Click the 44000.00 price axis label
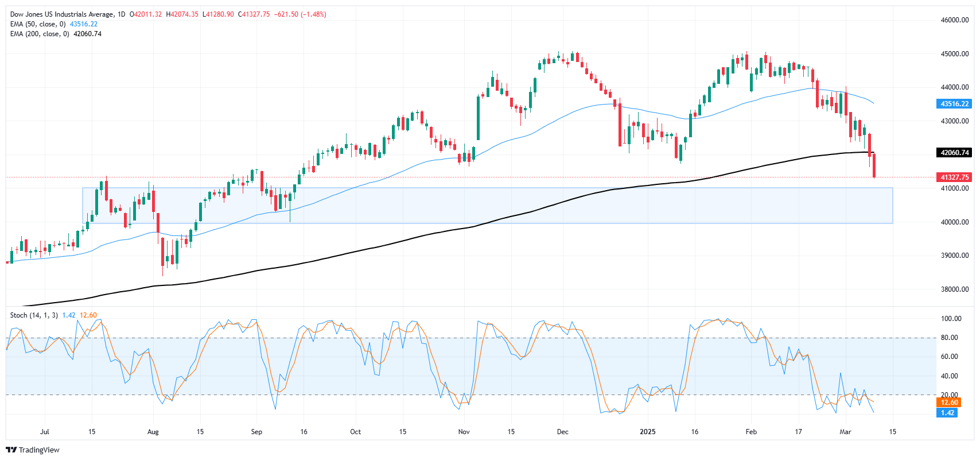 (955, 87)
